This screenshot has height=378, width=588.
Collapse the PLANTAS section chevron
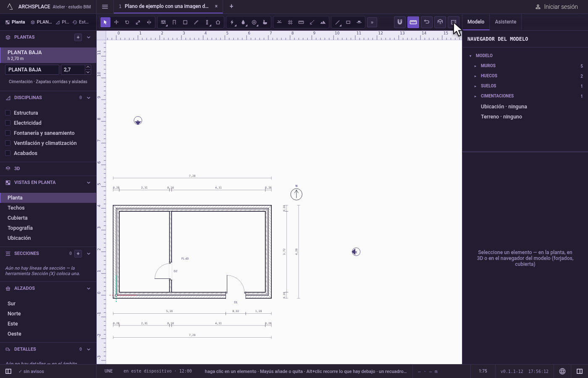(89, 37)
